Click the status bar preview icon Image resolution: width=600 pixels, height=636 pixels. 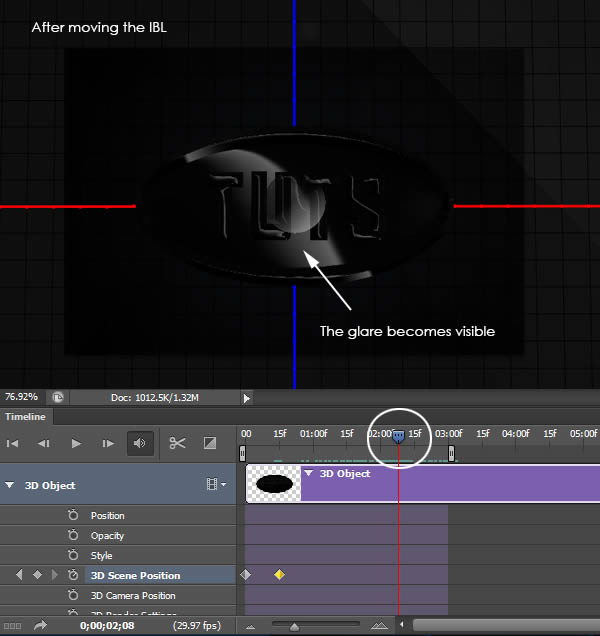pos(58,397)
